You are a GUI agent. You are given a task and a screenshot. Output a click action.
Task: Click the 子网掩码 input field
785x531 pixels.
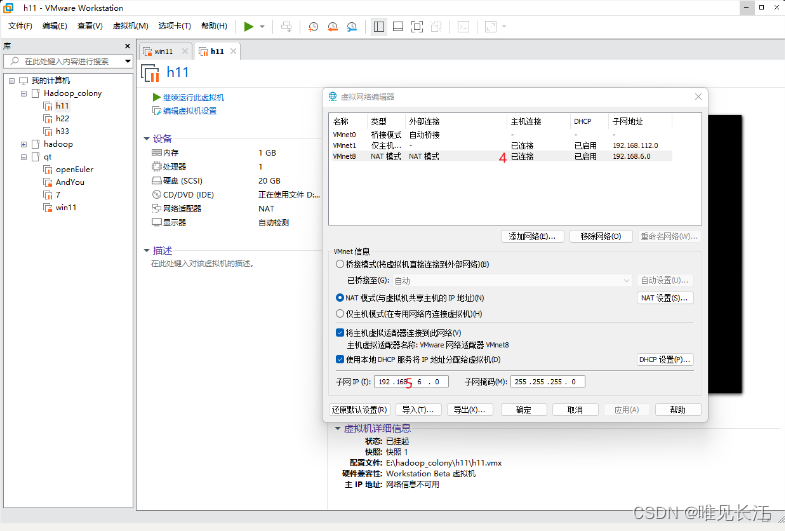click(x=548, y=381)
